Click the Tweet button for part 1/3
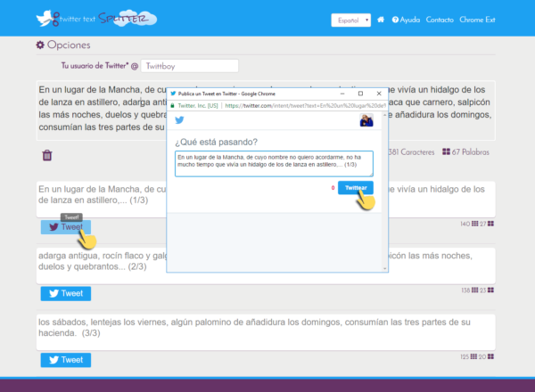Screen dimensions: 535x392 click(x=66, y=227)
